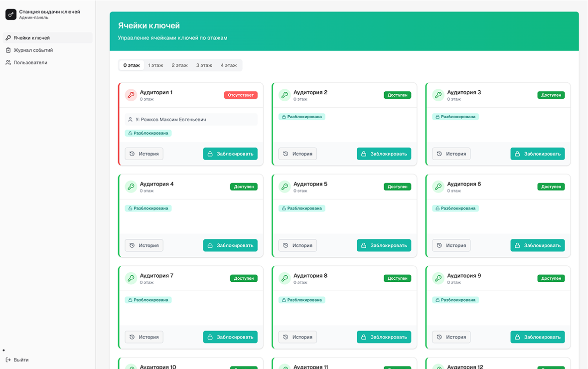Click the green key icon of Аудитория 8
The height and width of the screenshot is (369, 588).
tap(285, 278)
